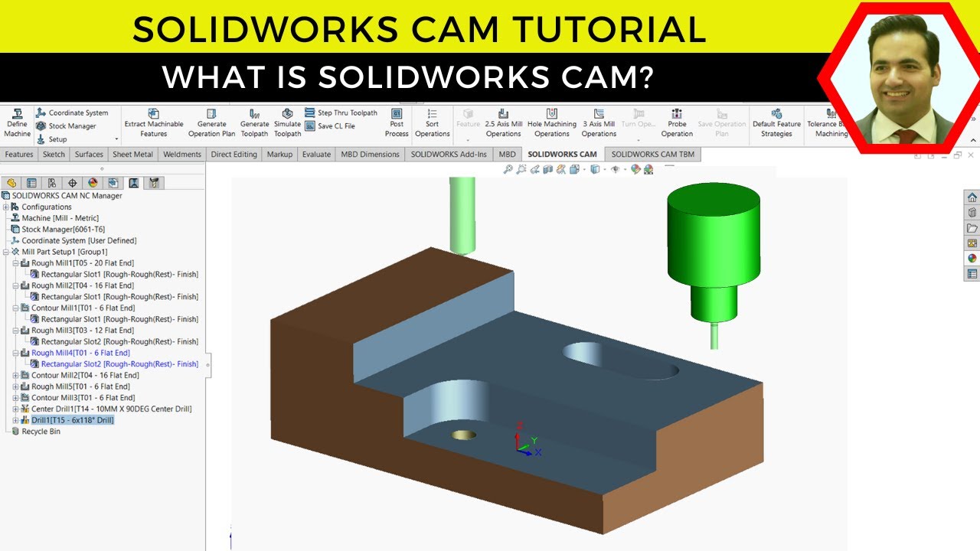Run the Post Process command
This screenshot has width=980, height=551.
point(397,122)
